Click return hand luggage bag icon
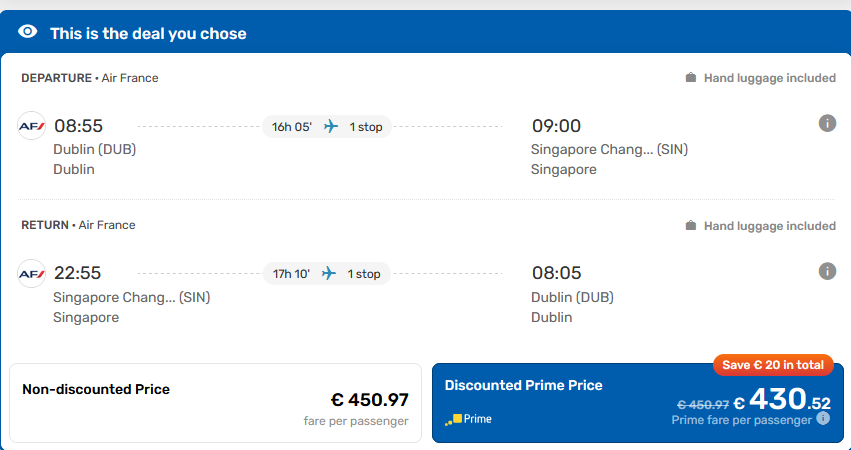The height and width of the screenshot is (450, 851). [690, 225]
